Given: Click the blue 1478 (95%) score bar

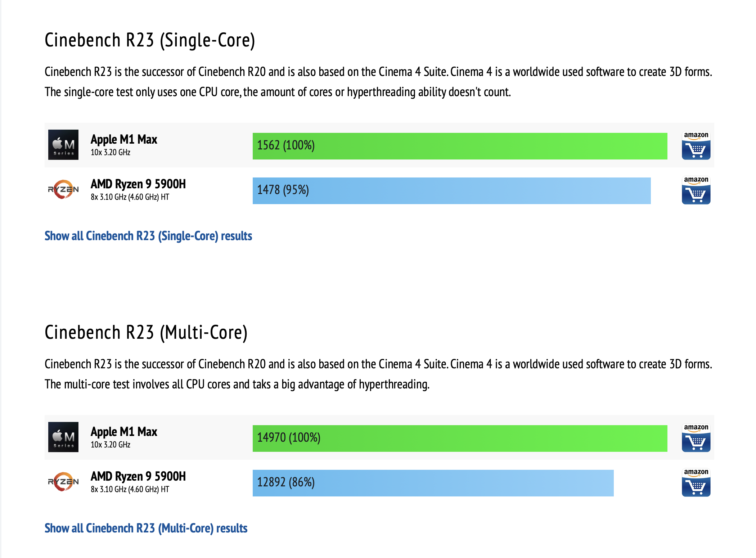Looking at the screenshot, I should point(451,191).
